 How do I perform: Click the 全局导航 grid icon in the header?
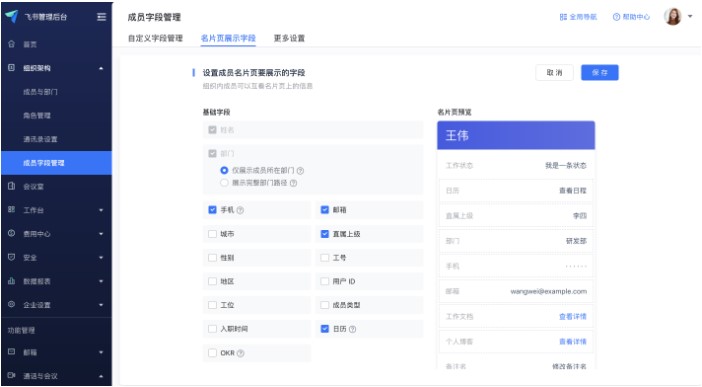(x=563, y=17)
